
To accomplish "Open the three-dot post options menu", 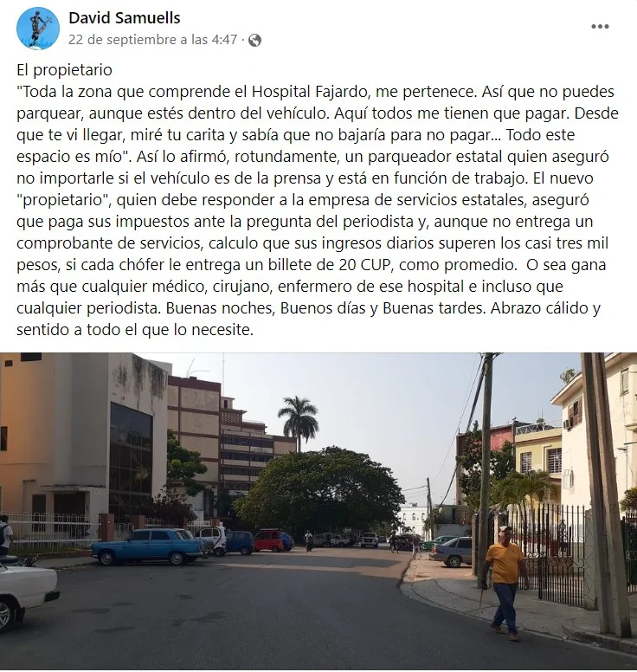I will pyautogui.click(x=600, y=27).
